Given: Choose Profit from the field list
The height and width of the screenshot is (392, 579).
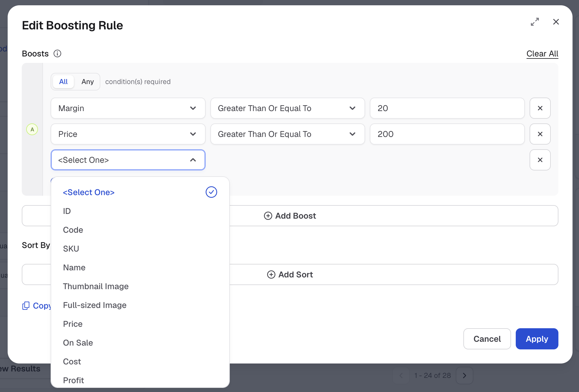Looking at the screenshot, I should coord(140,380).
